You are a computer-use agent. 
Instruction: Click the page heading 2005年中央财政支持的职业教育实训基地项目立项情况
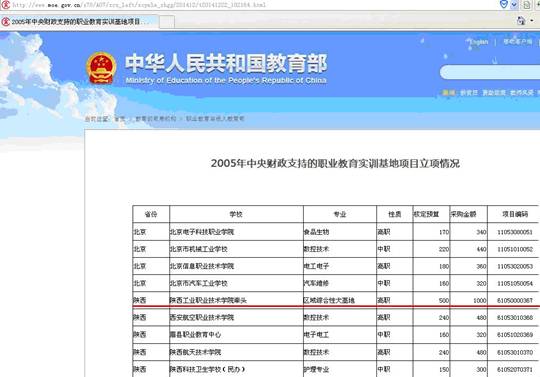coord(335,163)
